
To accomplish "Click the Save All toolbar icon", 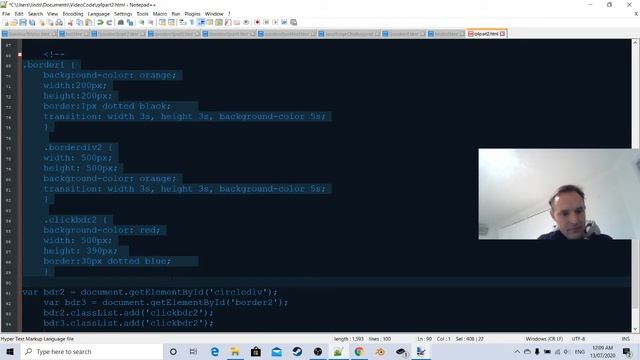I will point(32,22).
